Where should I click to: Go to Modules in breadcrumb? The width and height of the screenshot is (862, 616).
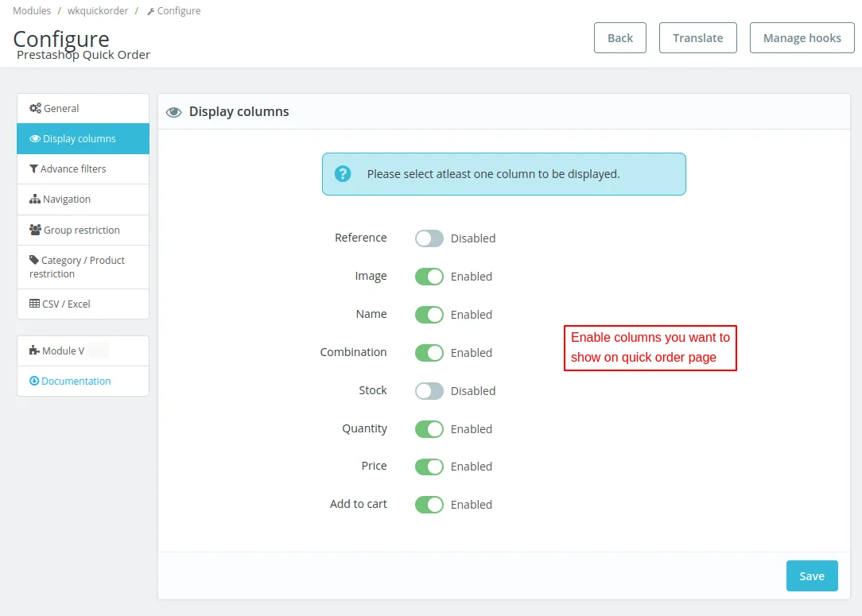pyautogui.click(x=32, y=10)
